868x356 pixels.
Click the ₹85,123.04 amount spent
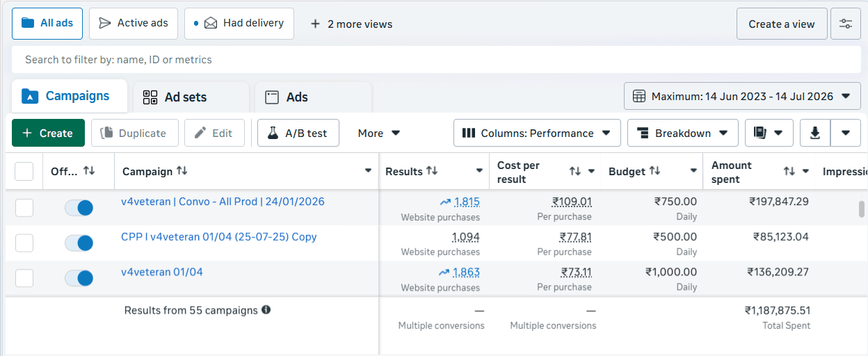pos(781,236)
